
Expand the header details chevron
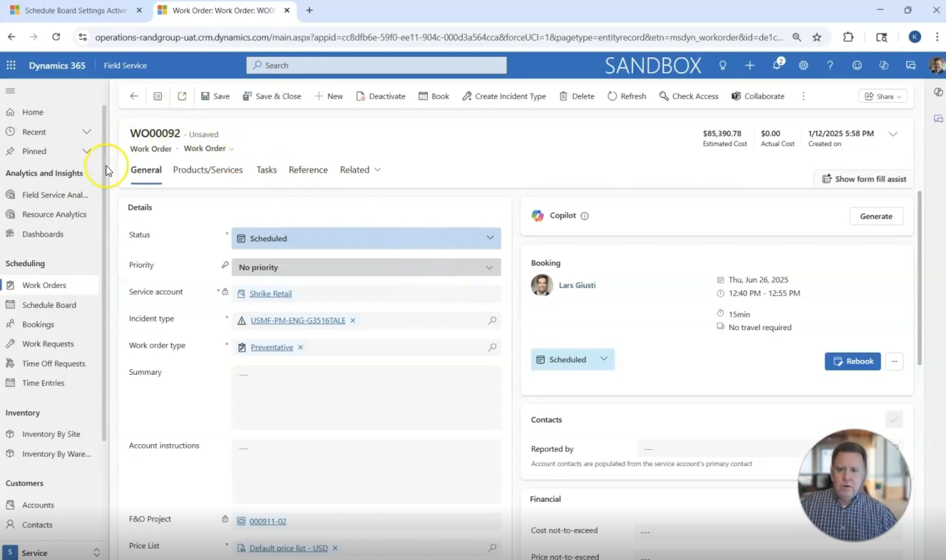click(893, 134)
